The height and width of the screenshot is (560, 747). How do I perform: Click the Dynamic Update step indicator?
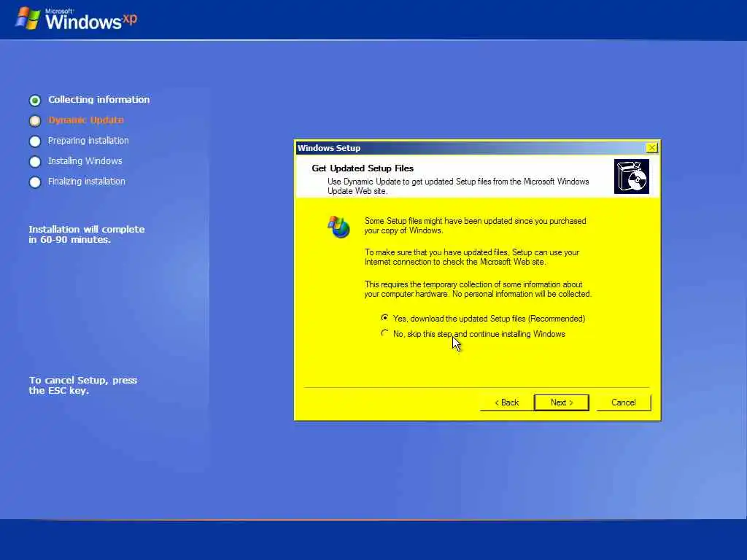click(x=35, y=120)
